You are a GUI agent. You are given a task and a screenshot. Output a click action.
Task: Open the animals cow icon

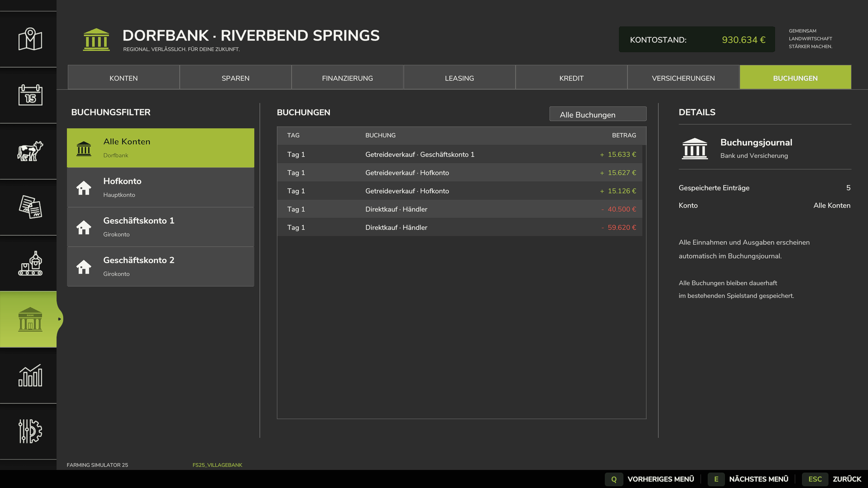[x=30, y=151]
